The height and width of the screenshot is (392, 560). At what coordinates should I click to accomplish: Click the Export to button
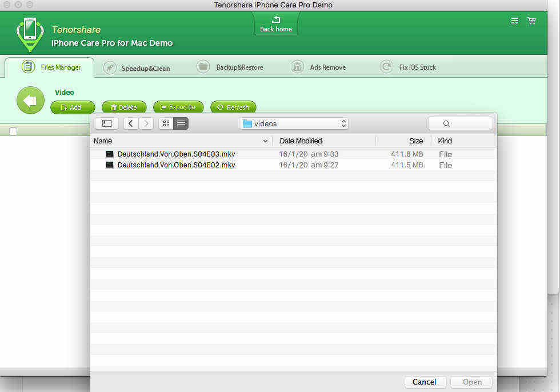click(x=178, y=107)
